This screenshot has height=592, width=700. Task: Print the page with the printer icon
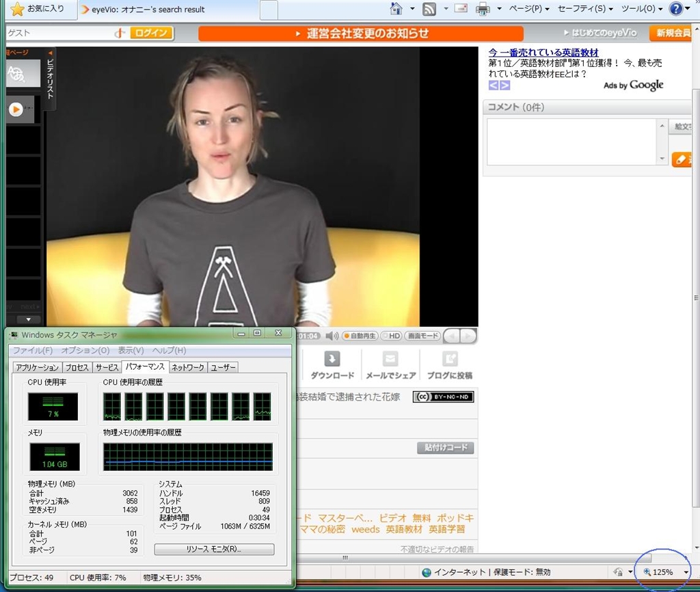(x=482, y=9)
